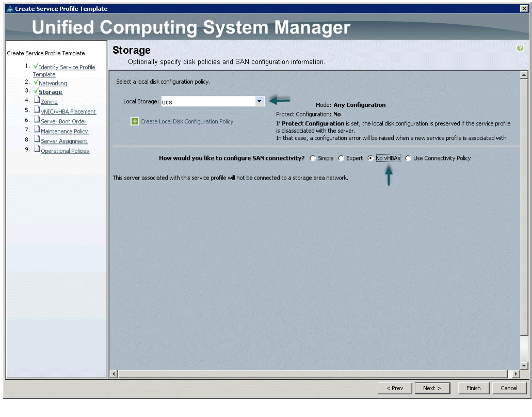The width and height of the screenshot is (532, 417).
Task: Click the page icon beside Zoning step
Action: pos(37,100)
